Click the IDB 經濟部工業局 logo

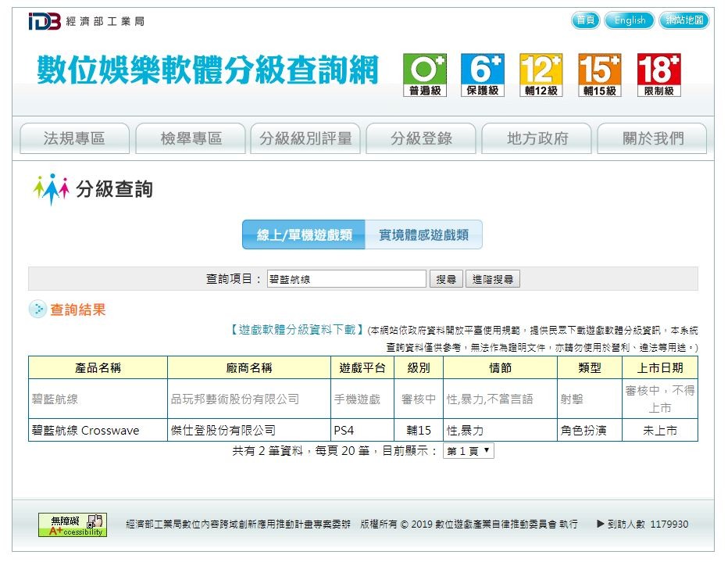click(x=86, y=21)
